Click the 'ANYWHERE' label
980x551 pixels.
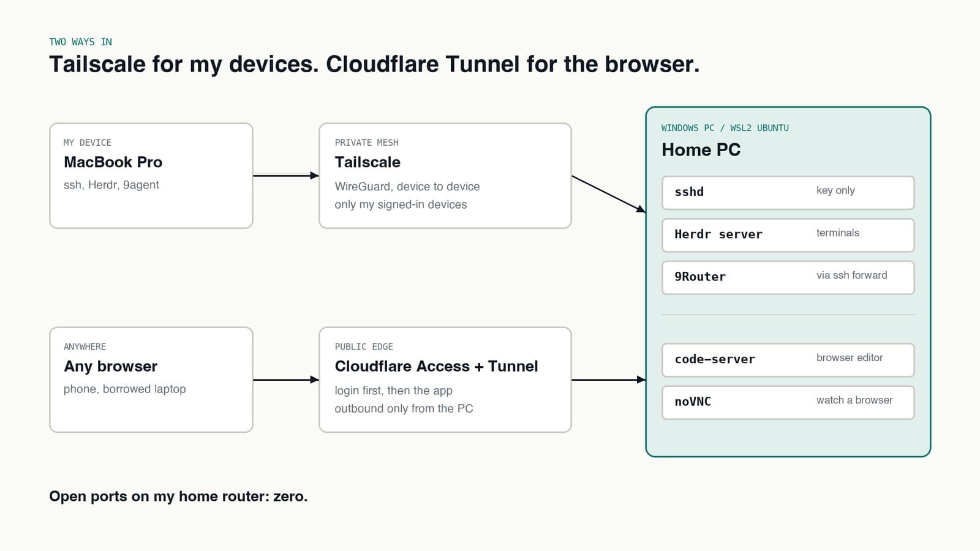click(x=85, y=347)
